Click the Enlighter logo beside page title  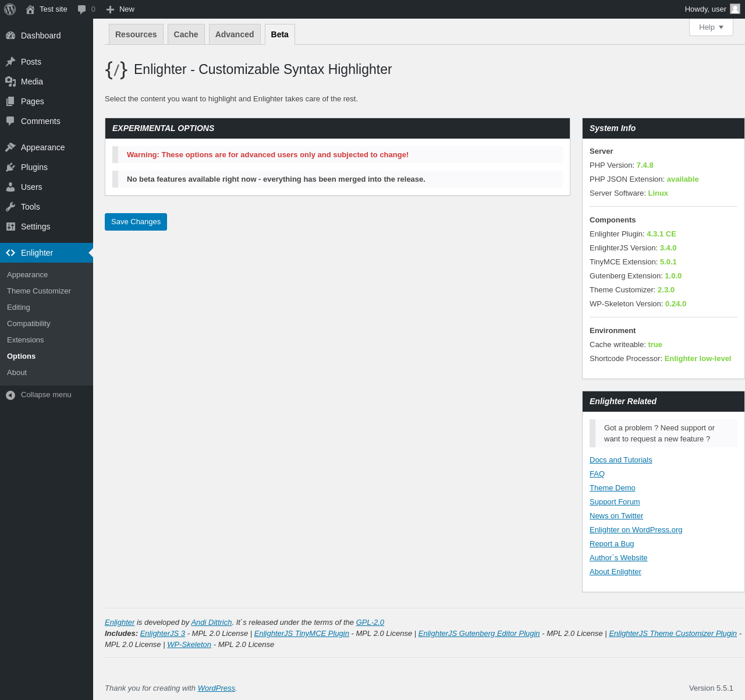(116, 70)
